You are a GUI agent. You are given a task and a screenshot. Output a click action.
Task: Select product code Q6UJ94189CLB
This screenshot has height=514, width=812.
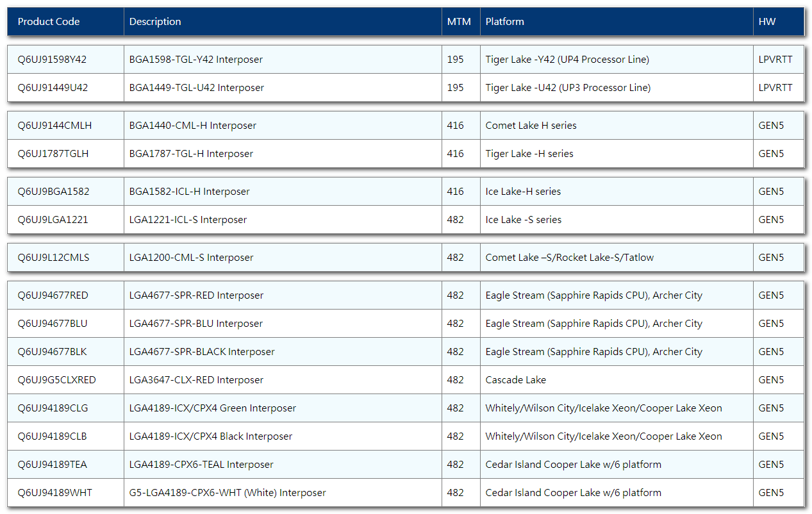pos(53,436)
